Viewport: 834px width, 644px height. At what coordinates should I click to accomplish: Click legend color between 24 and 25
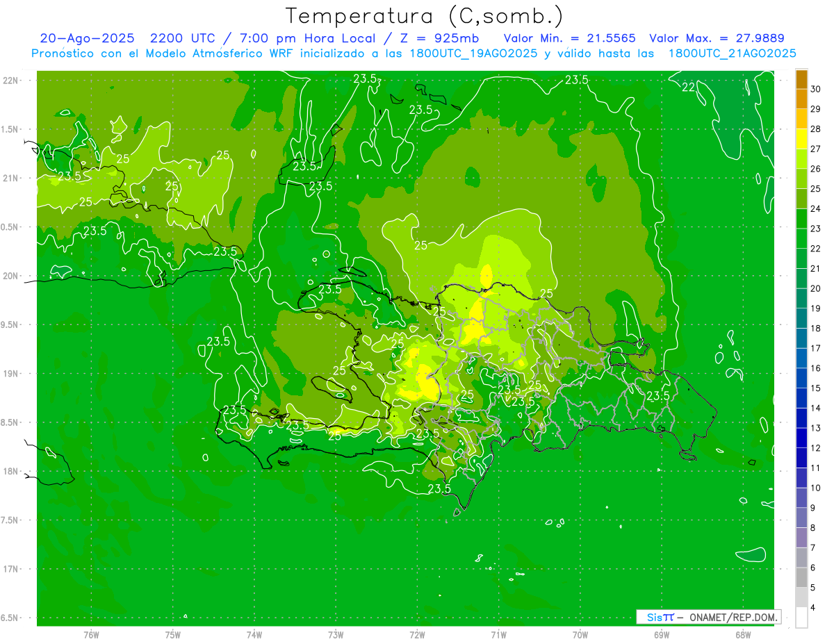[801, 199]
